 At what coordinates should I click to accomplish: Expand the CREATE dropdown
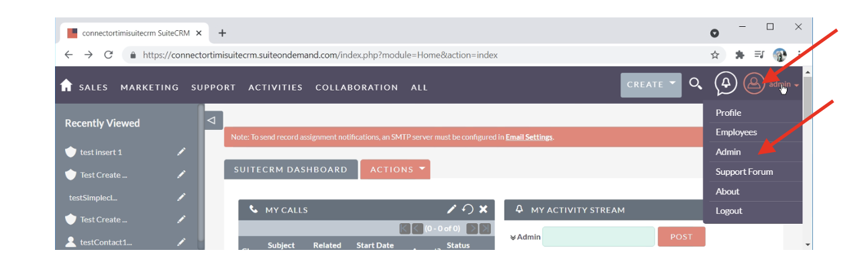(651, 84)
